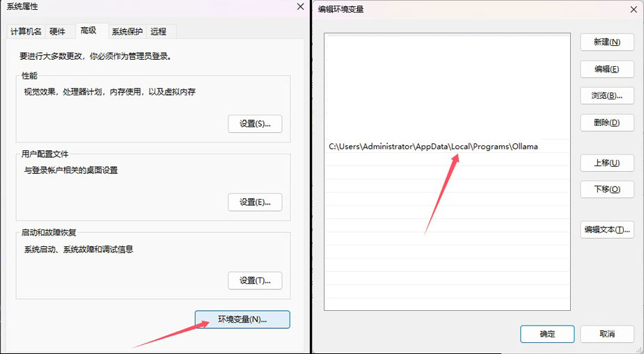Click the 编辑文本(T)... button

click(x=607, y=230)
